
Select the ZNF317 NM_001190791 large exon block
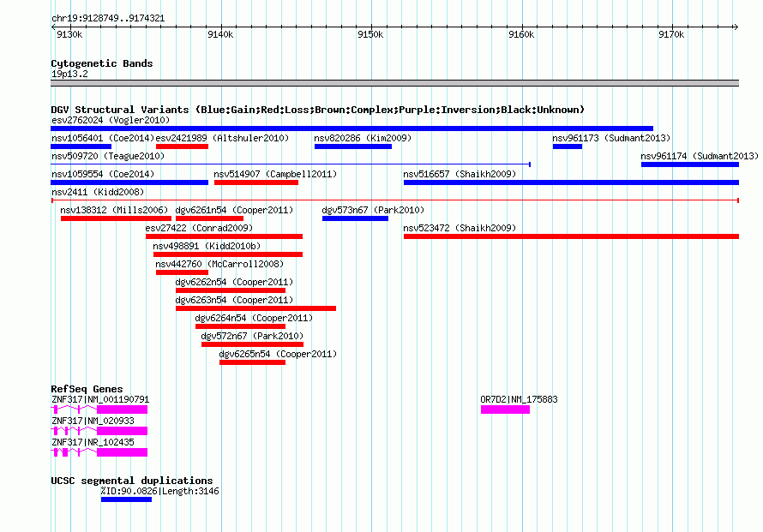pyautogui.click(x=122, y=409)
